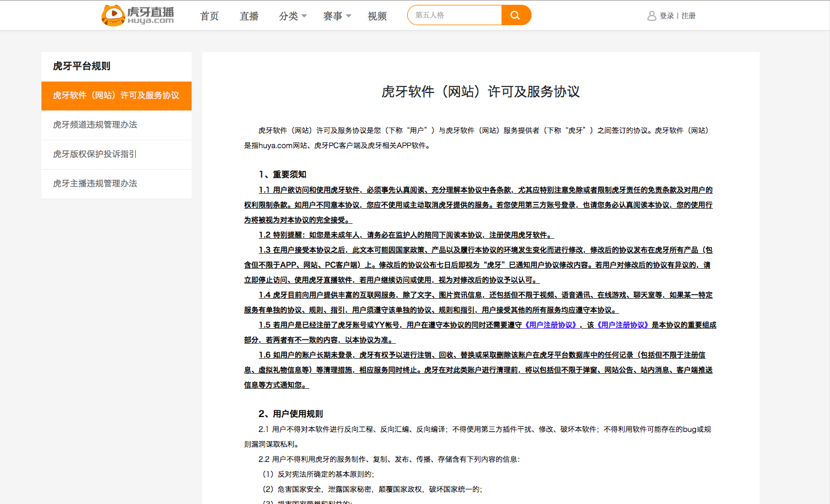Expand the 赛事 dropdown arrow
830x504 pixels.
pyautogui.click(x=348, y=16)
